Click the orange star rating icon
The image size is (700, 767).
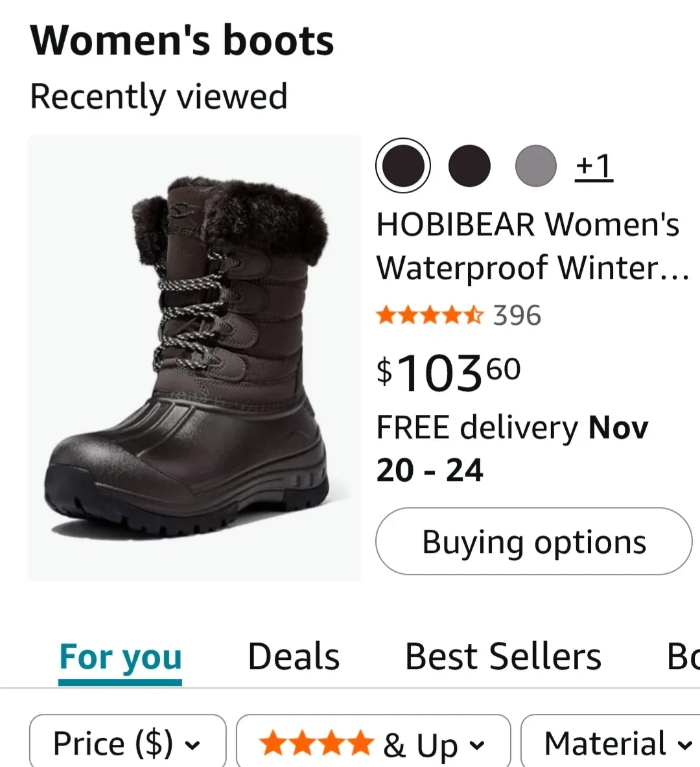point(429,316)
